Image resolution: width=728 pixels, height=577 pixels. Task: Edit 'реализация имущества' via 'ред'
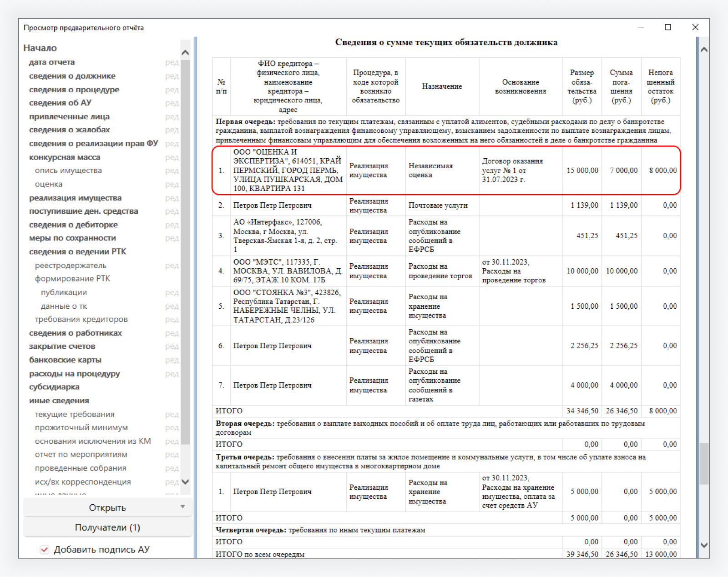pos(172,198)
